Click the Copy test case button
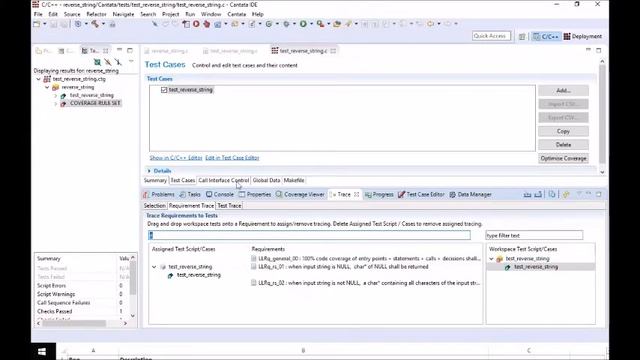Viewport: 640px width, 360px height. pos(563,131)
